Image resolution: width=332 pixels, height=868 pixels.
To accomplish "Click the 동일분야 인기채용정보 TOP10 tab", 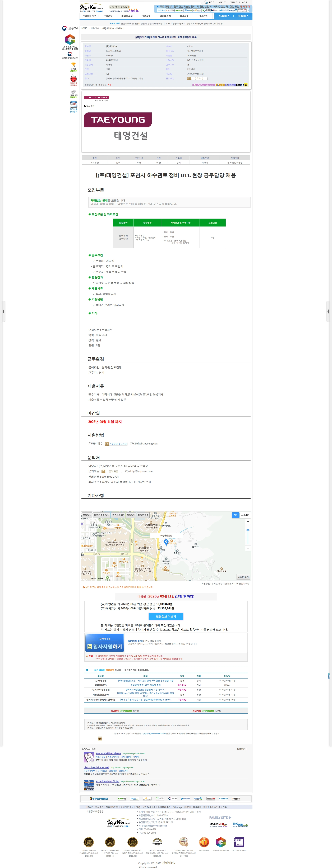I will point(125,711).
